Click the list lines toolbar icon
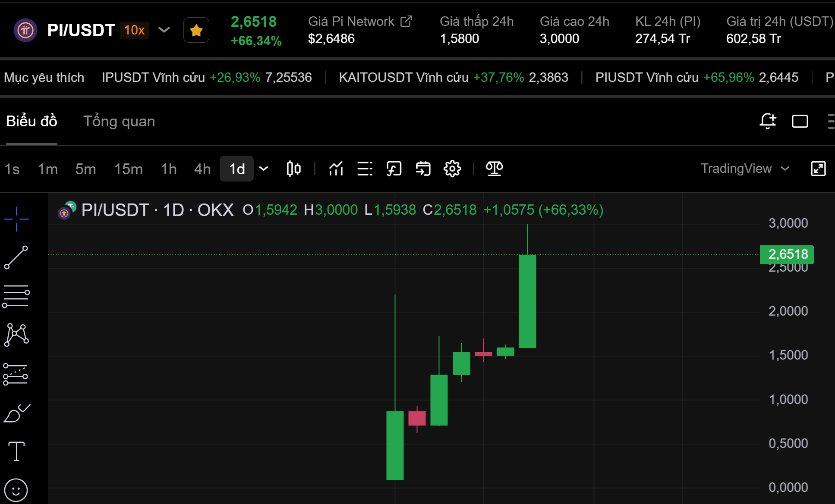Screen dimensions: 835x504 click(x=365, y=169)
